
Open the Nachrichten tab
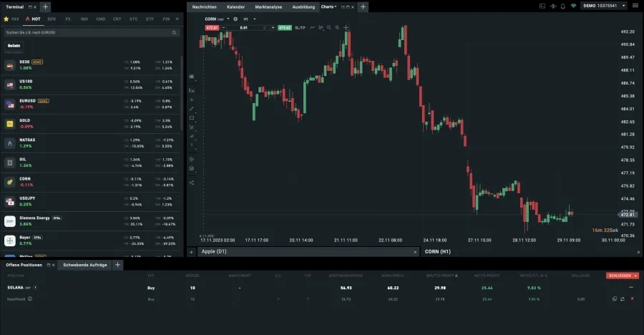point(204,7)
